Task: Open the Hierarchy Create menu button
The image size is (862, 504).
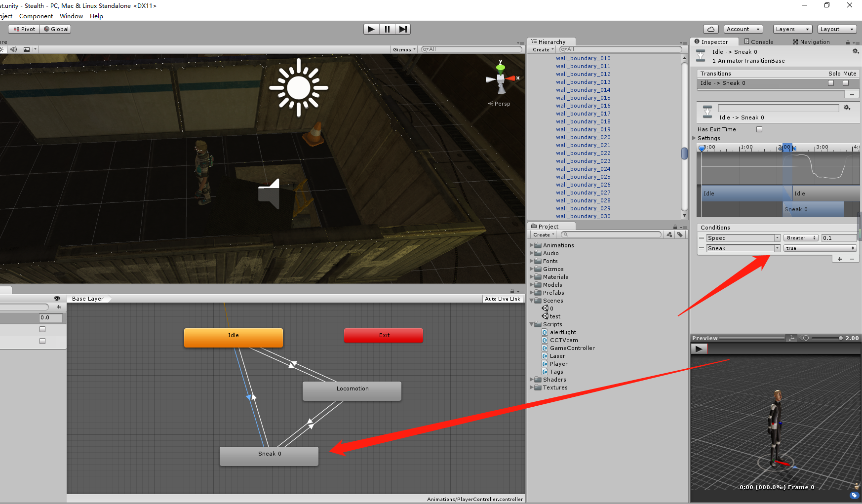Action: coord(543,49)
